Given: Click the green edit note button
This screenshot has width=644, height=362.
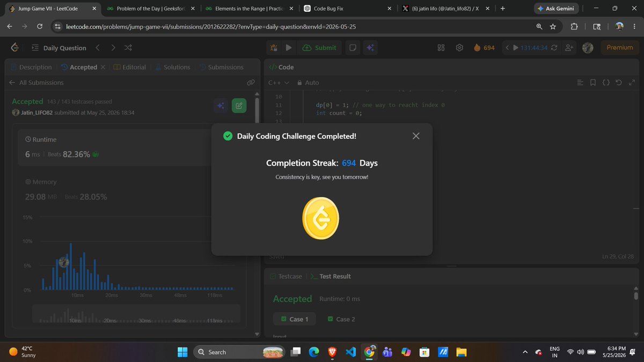Looking at the screenshot, I should click(239, 106).
